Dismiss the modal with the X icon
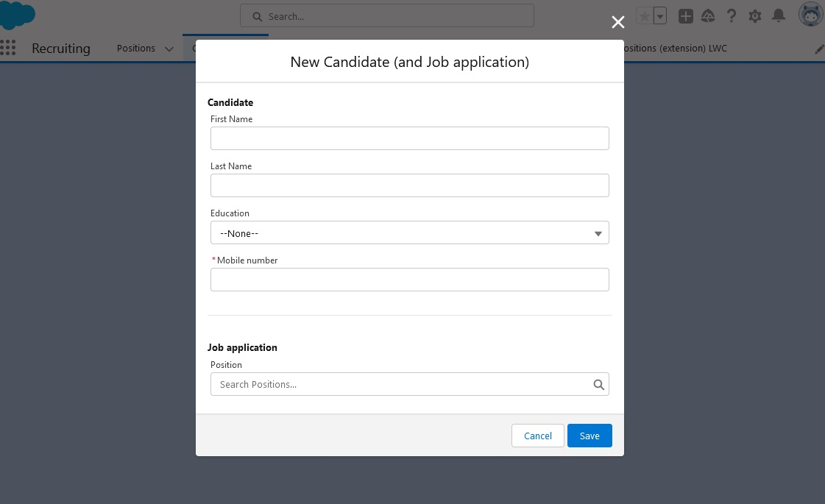 (x=617, y=22)
